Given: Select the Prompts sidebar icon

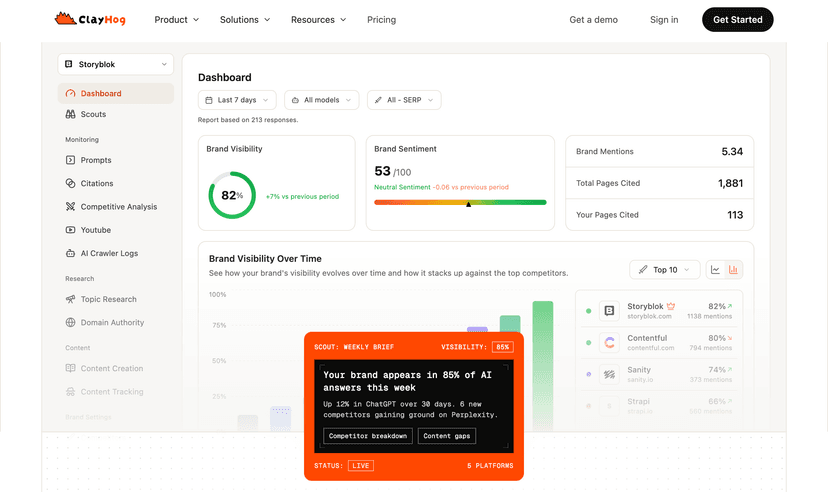Looking at the screenshot, I should (x=70, y=160).
